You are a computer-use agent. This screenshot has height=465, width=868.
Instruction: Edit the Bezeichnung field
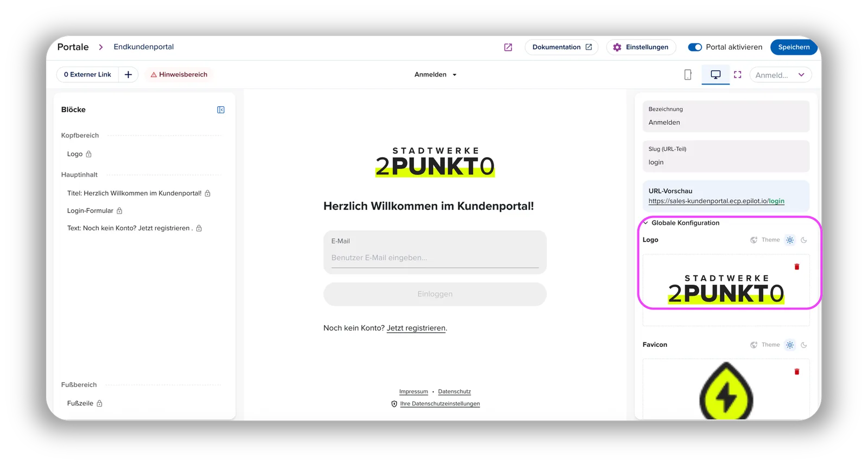[x=726, y=117]
